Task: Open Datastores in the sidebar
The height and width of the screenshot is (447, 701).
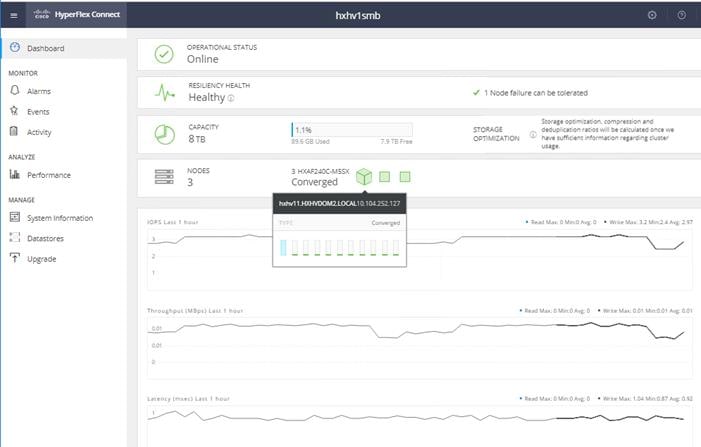Action: pos(63,238)
